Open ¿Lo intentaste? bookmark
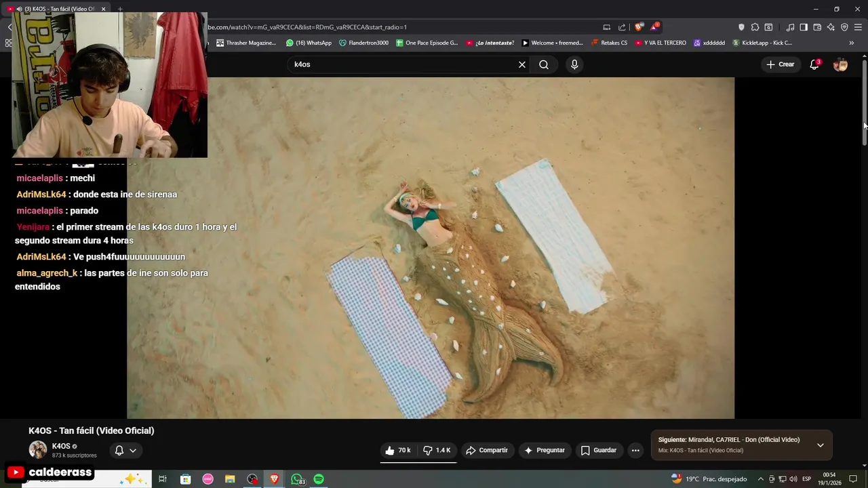This screenshot has height=488, width=868. (x=490, y=43)
